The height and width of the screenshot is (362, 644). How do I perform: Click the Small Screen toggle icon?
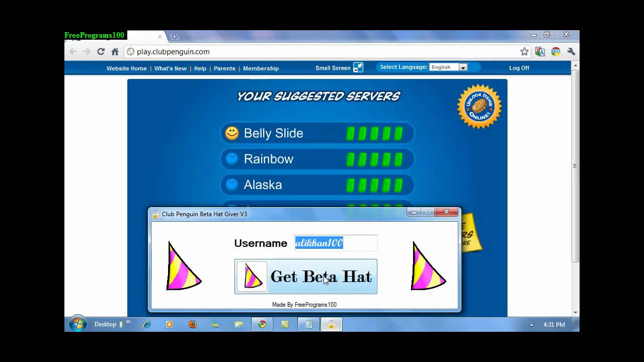pyautogui.click(x=358, y=68)
